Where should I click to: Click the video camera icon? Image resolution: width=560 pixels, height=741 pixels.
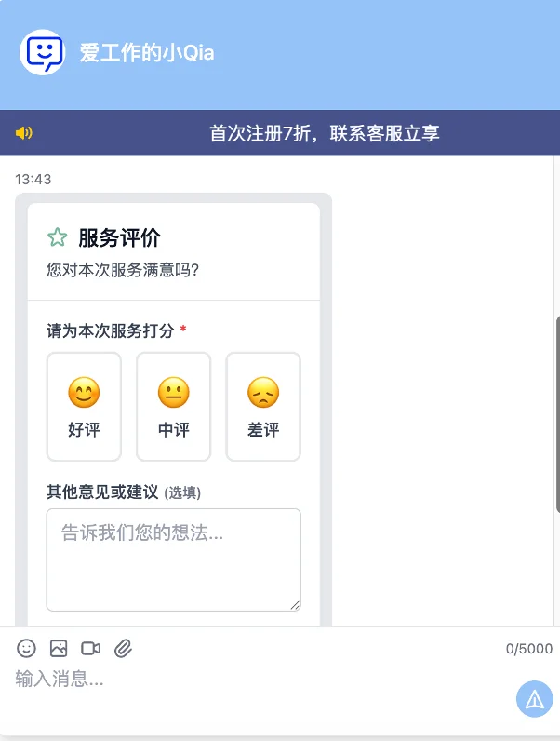click(90, 648)
